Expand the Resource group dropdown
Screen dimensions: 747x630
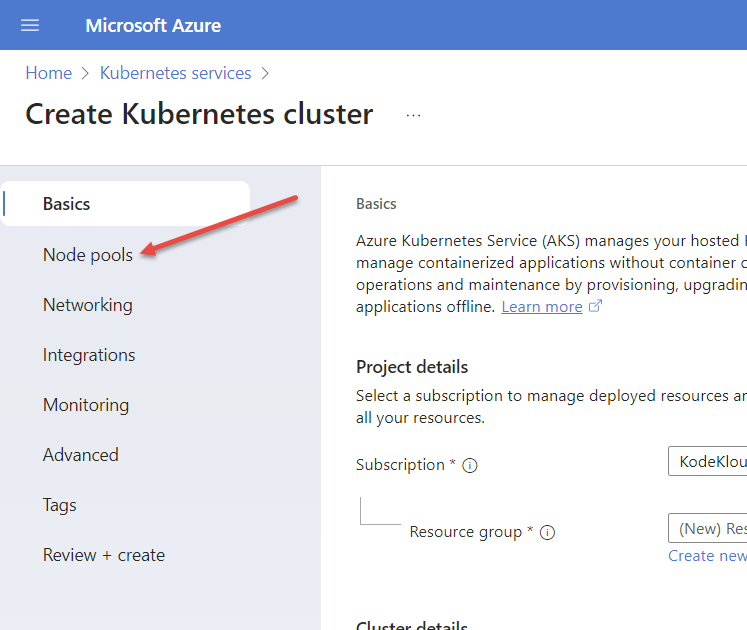[707, 528]
